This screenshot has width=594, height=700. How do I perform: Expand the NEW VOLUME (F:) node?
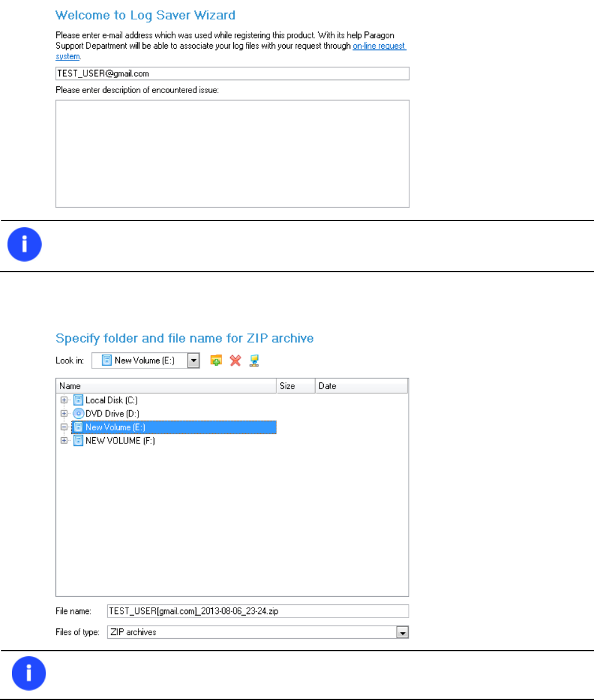[64, 441]
